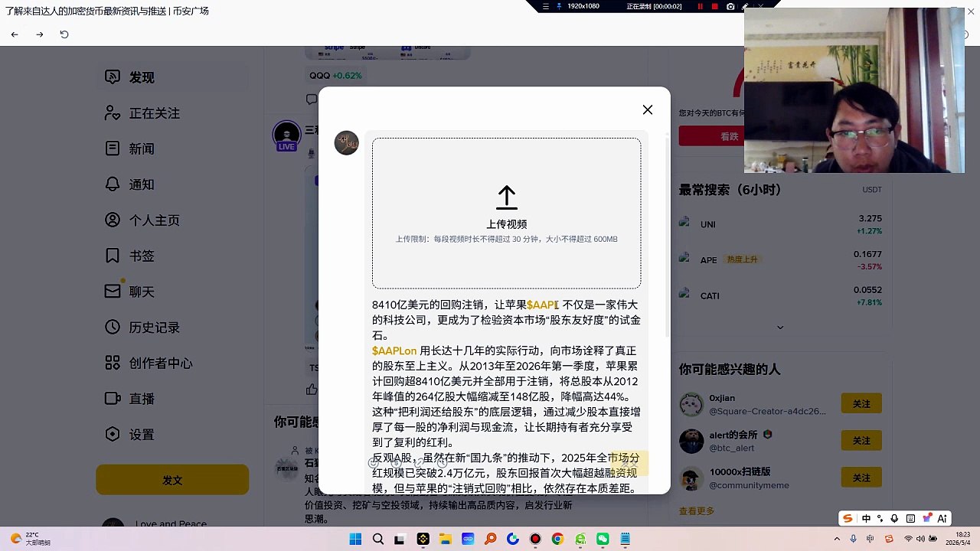Go back with the browser back arrow
The width and height of the screenshot is (980, 551).
[x=15, y=34]
